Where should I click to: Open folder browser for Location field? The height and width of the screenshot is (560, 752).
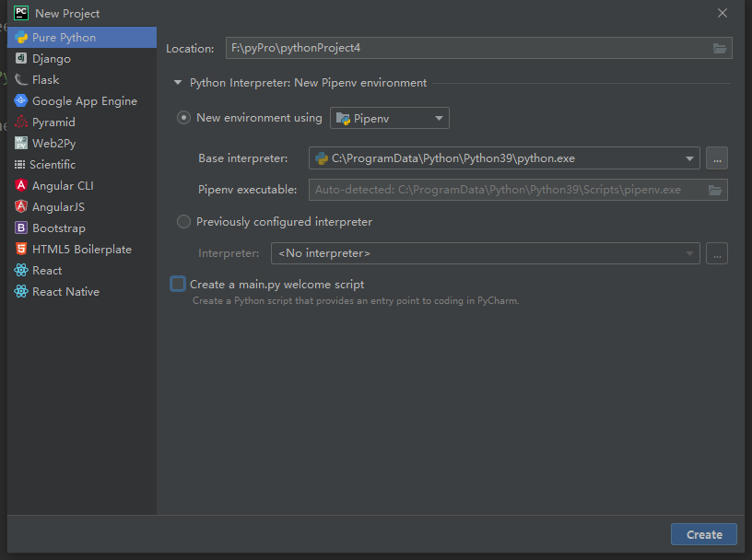click(x=720, y=48)
